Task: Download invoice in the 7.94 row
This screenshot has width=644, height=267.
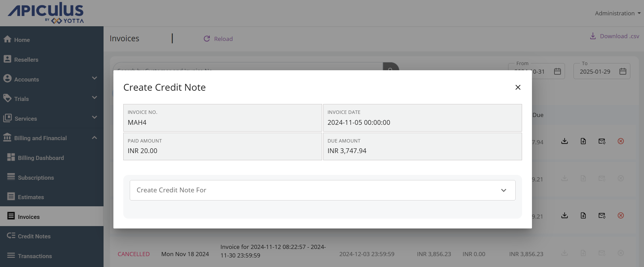Action: click(x=565, y=141)
